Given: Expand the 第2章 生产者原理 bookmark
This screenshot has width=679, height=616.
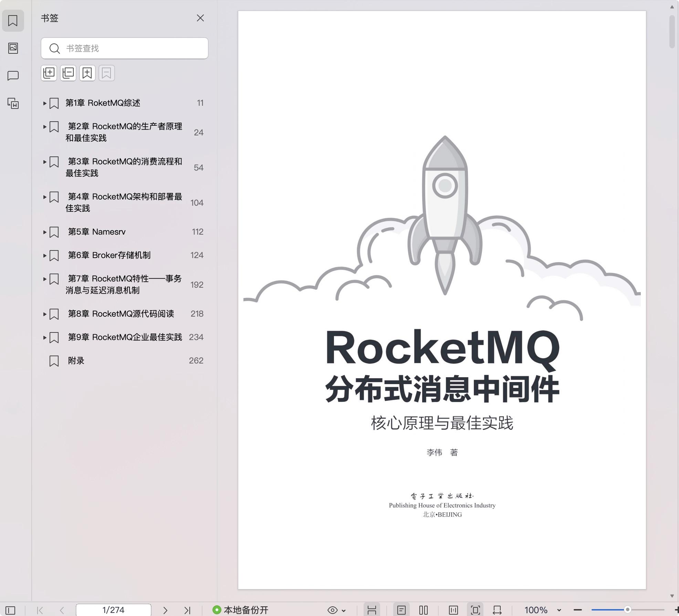Looking at the screenshot, I should click(45, 126).
